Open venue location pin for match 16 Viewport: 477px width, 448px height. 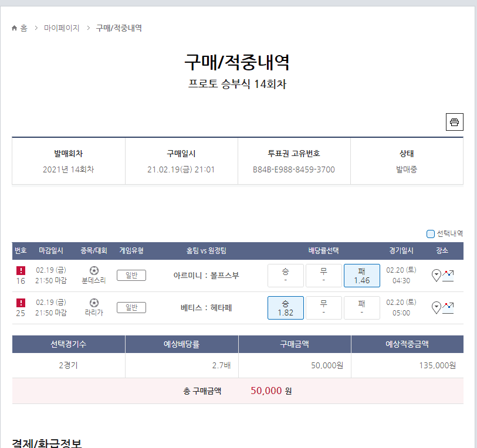436,275
